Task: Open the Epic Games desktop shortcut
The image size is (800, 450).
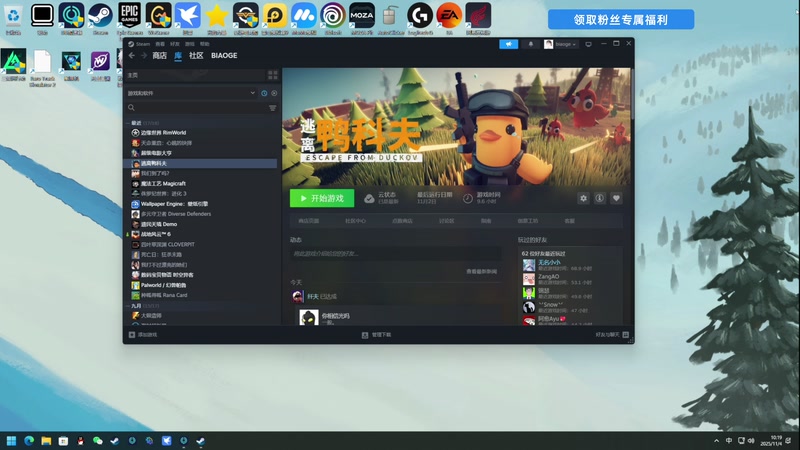Action: 130,18
